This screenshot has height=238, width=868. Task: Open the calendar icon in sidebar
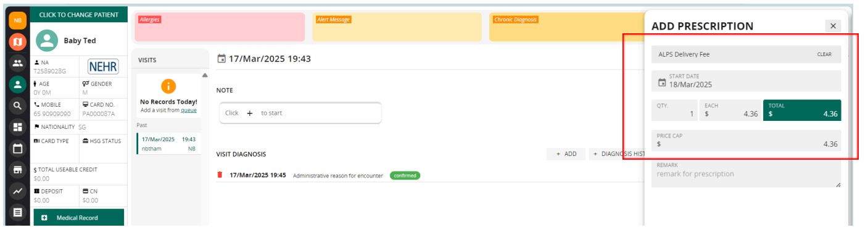click(18, 149)
